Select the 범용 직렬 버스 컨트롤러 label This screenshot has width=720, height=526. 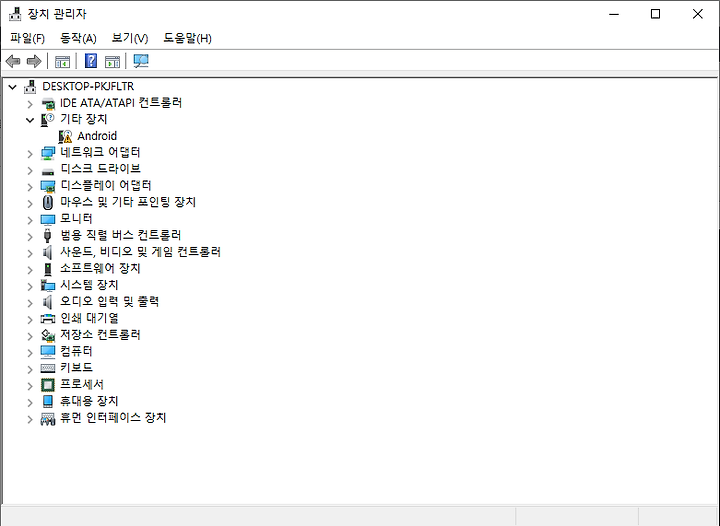121,235
